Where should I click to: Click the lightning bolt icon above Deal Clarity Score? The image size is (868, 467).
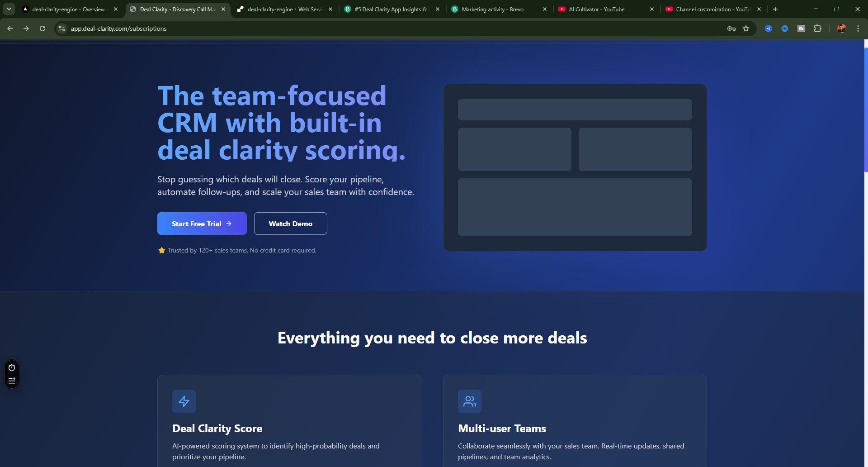pyautogui.click(x=184, y=401)
